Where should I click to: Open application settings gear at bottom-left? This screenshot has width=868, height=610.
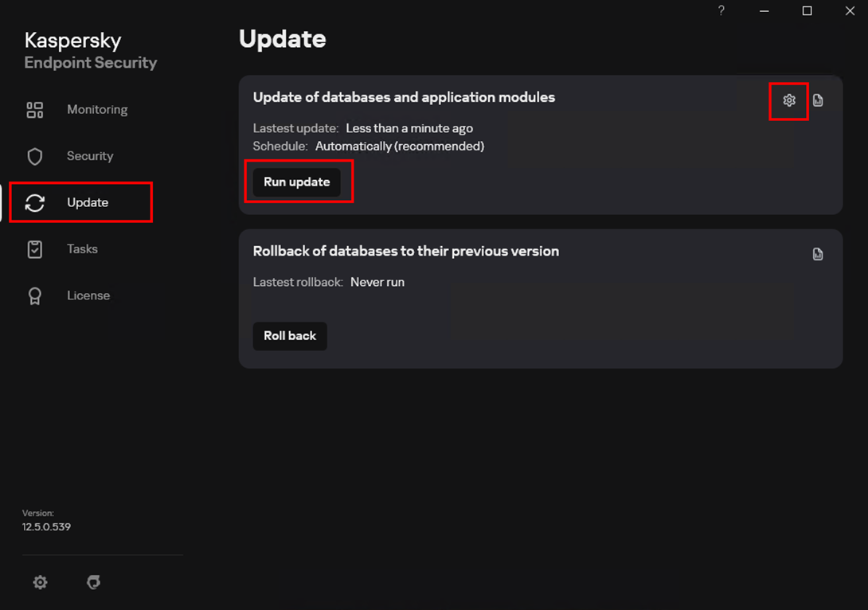point(40,582)
